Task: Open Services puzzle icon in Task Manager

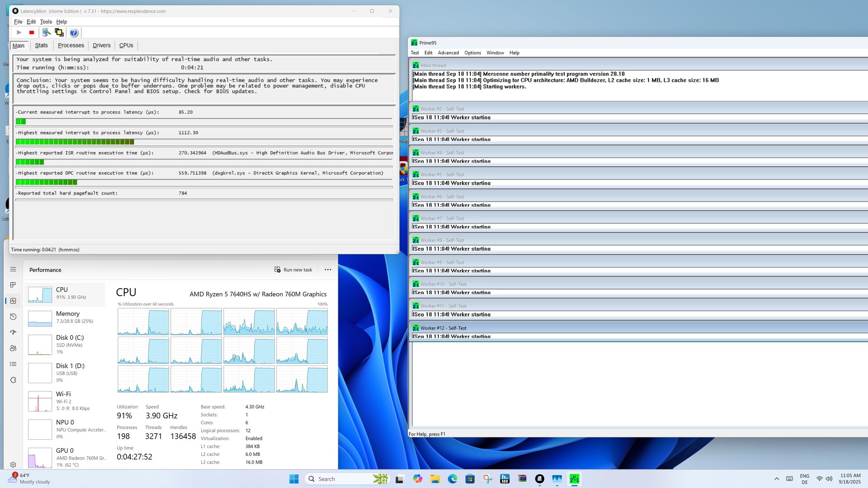Action: click(13, 380)
